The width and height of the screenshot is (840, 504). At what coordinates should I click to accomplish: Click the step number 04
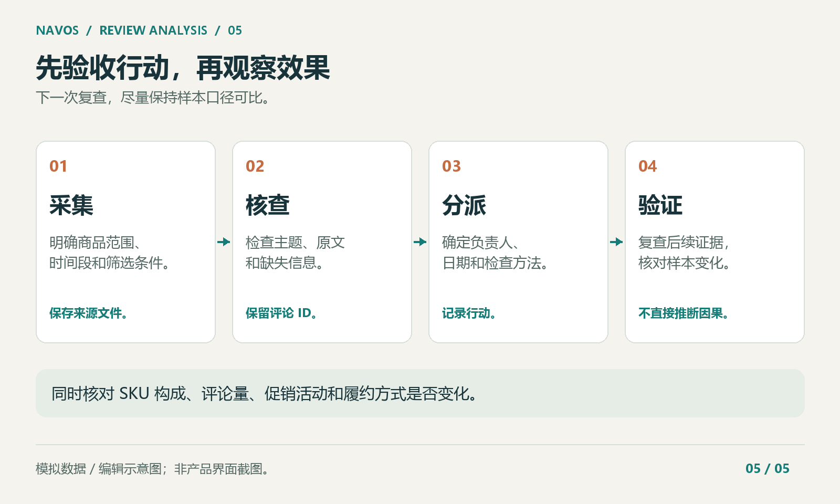(647, 166)
